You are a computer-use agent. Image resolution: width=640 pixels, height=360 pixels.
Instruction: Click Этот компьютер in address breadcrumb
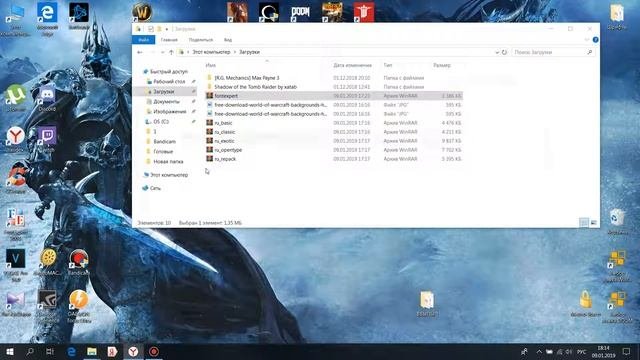click(211, 52)
